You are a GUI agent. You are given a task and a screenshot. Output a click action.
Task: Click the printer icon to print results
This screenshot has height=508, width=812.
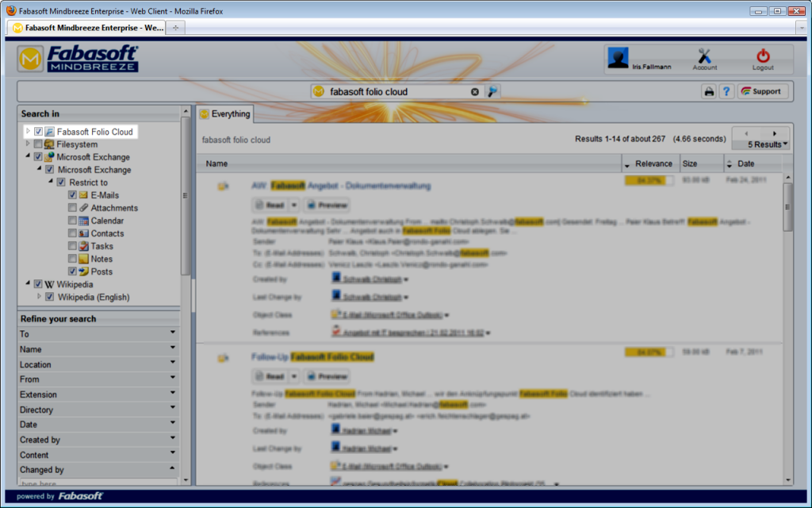709,92
